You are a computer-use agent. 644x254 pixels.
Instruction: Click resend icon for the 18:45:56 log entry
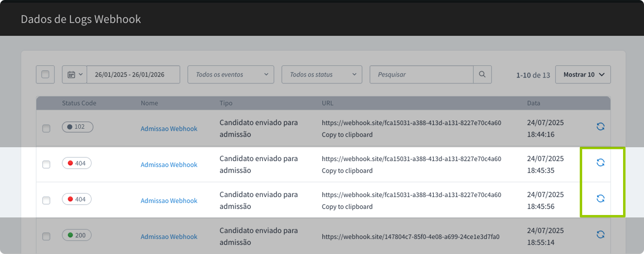[x=600, y=198]
